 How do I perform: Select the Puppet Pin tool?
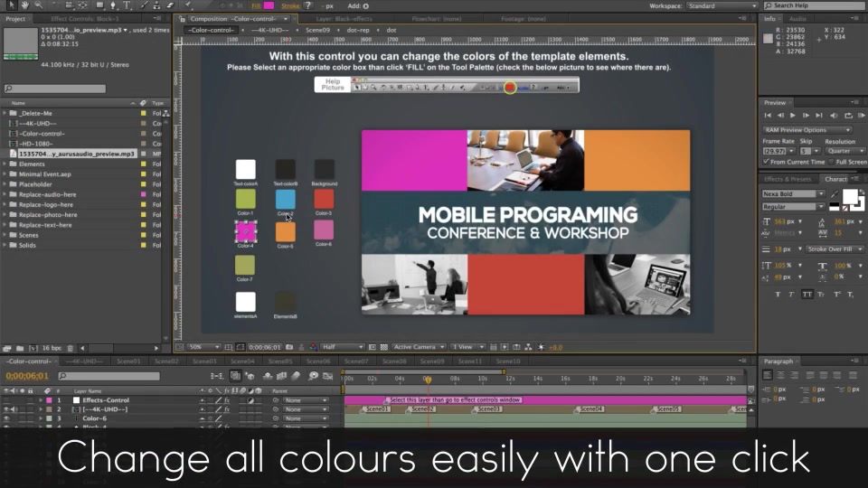pos(188,5)
